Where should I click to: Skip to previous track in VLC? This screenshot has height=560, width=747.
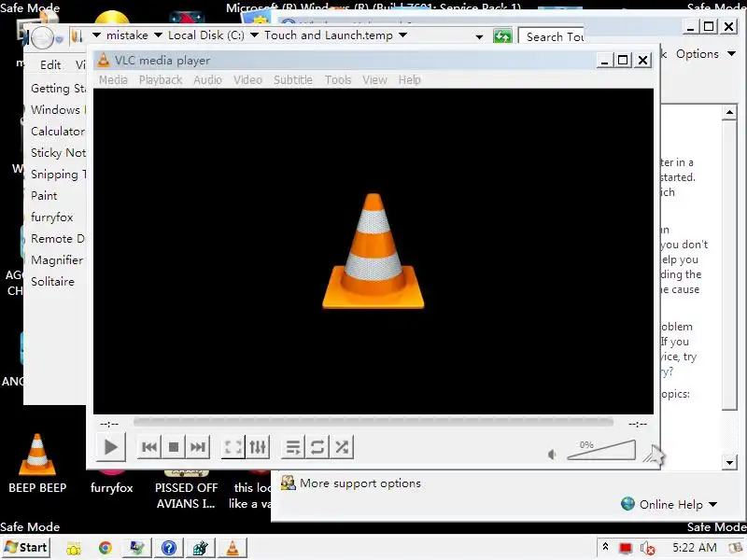(149, 447)
